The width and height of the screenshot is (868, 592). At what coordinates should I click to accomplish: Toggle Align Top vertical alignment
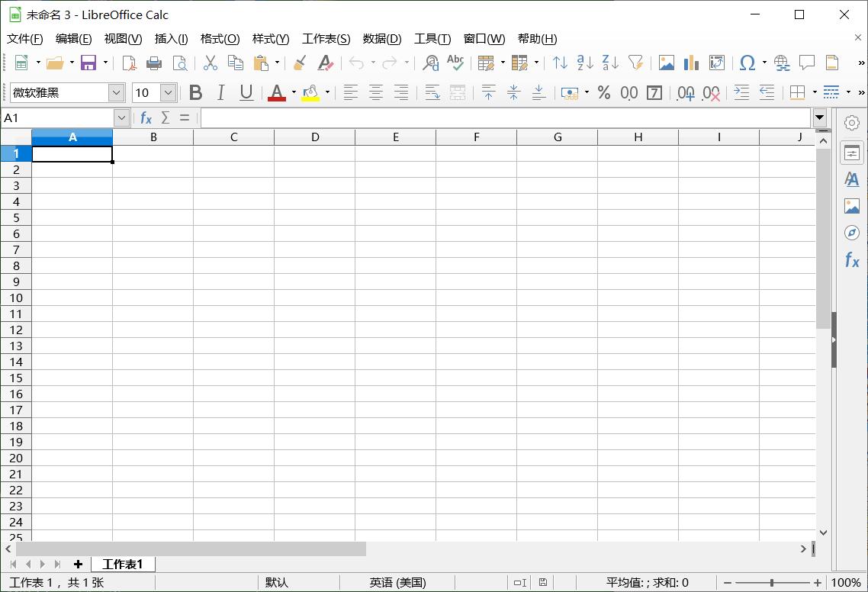tap(488, 92)
